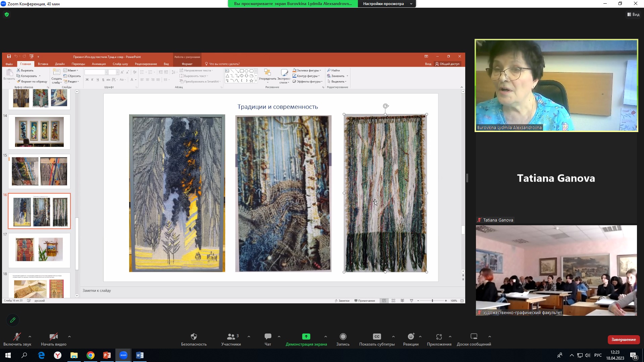This screenshot has height=362, width=644.
Task: Open the Whiteboards icon
Action: tap(474, 337)
